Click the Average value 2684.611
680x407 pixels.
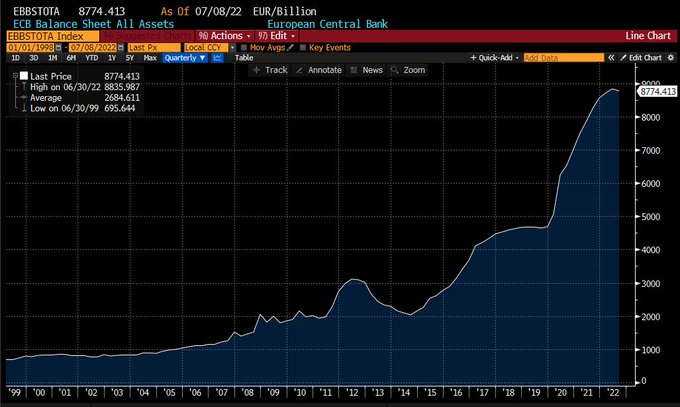click(122, 98)
